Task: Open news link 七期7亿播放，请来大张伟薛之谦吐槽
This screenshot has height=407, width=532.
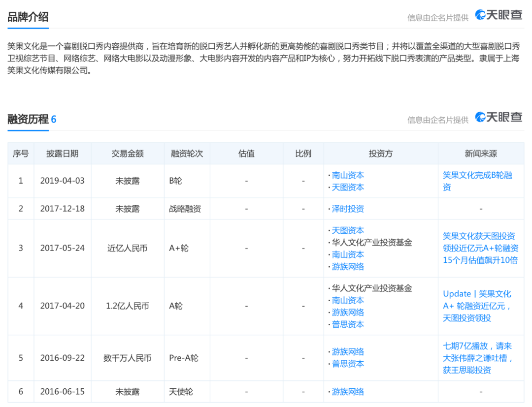Action: 478,358
